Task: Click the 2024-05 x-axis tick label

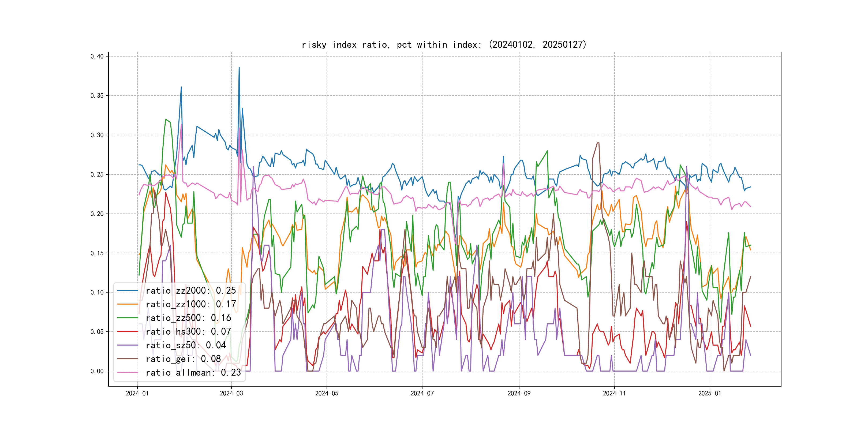Action: coord(327,393)
